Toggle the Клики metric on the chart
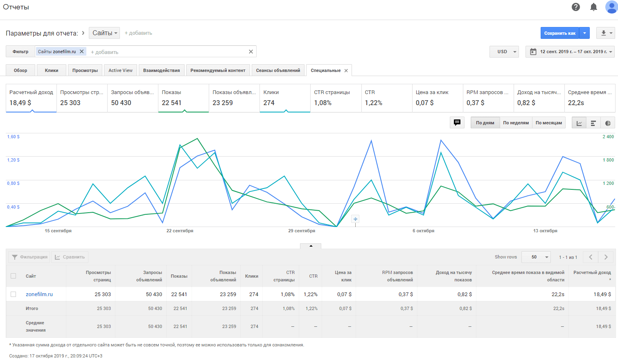The image size is (618, 364). (285, 98)
